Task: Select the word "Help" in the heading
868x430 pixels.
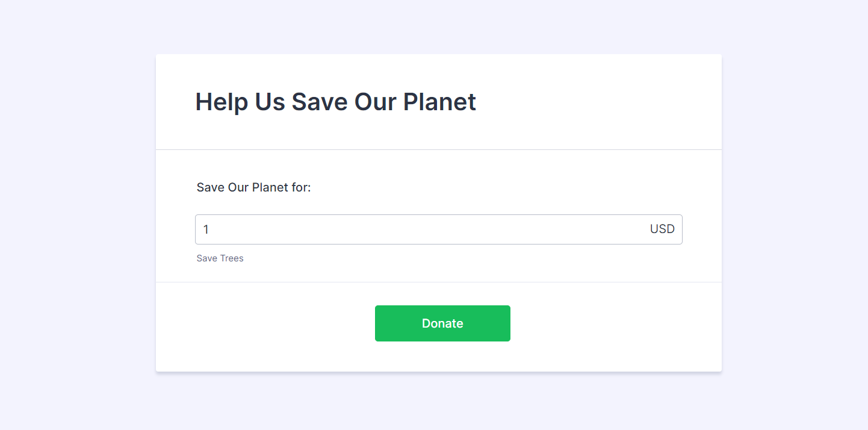Action: 221,102
